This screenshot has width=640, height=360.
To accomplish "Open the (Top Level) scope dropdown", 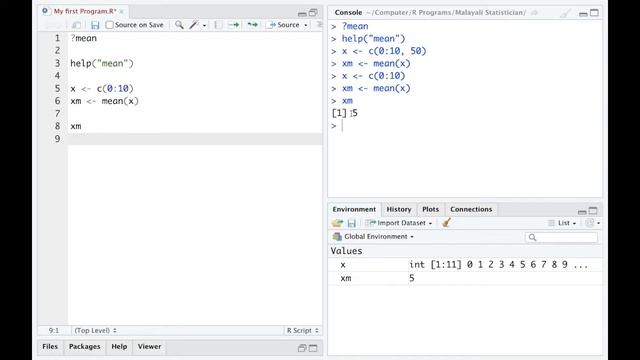I will pyautogui.click(x=95, y=331).
